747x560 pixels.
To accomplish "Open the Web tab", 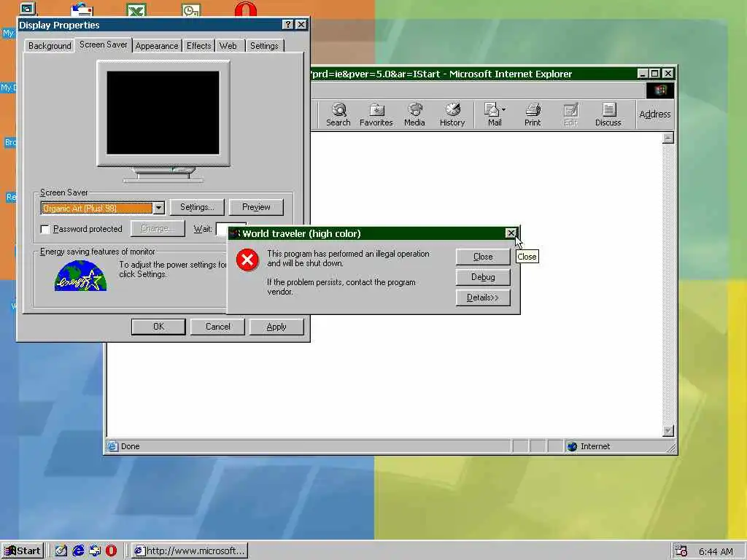I will (x=228, y=46).
